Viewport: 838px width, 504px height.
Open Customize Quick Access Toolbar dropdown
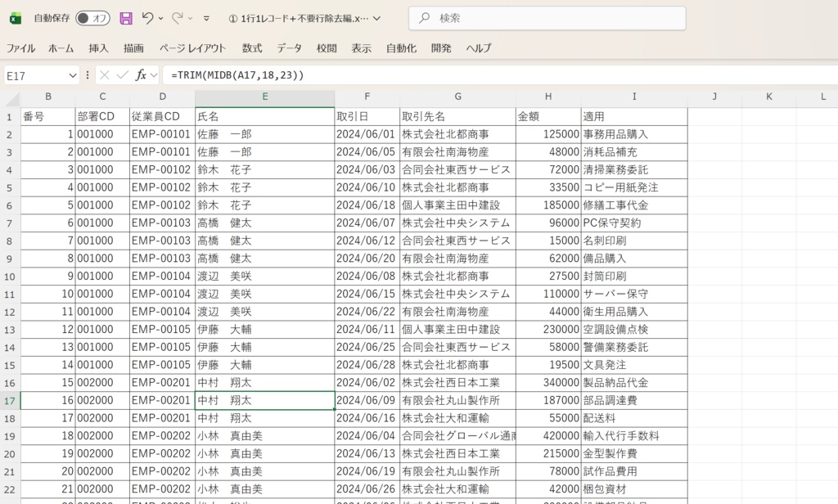(x=206, y=19)
